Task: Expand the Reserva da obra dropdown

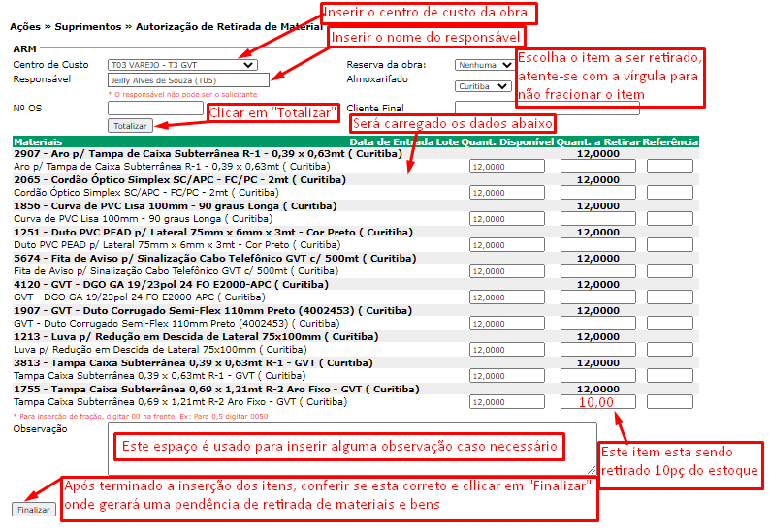Action: (x=484, y=65)
